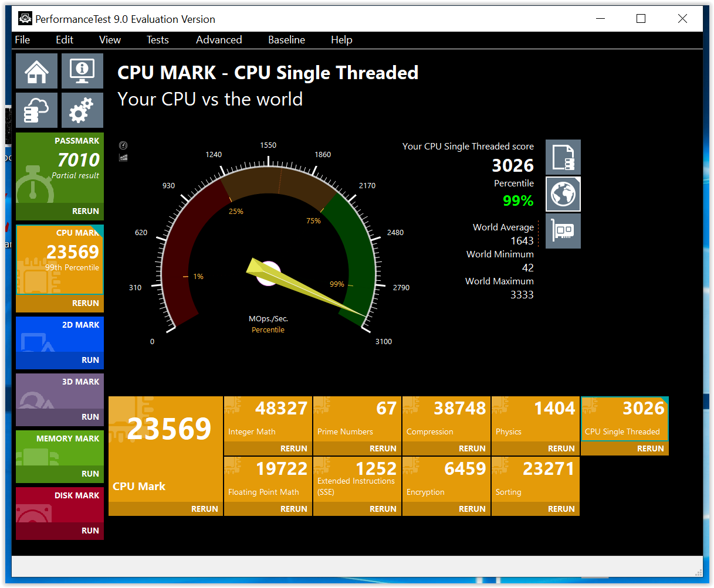This screenshot has height=588, width=714.
Task: Rerun the Sorting test
Action: (536, 509)
